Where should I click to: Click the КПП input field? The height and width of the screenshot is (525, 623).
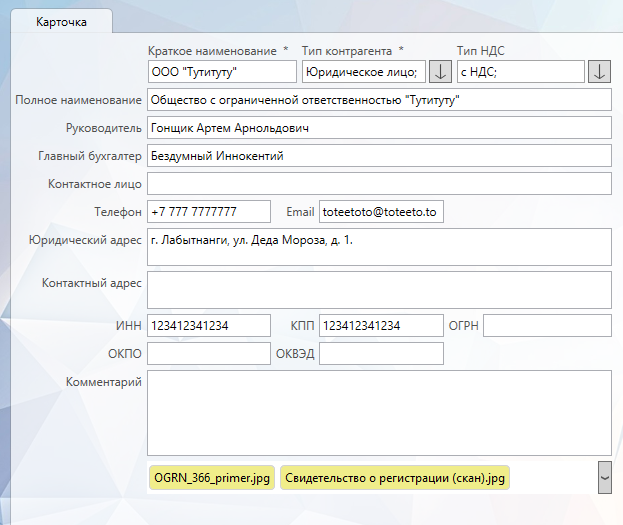380,326
